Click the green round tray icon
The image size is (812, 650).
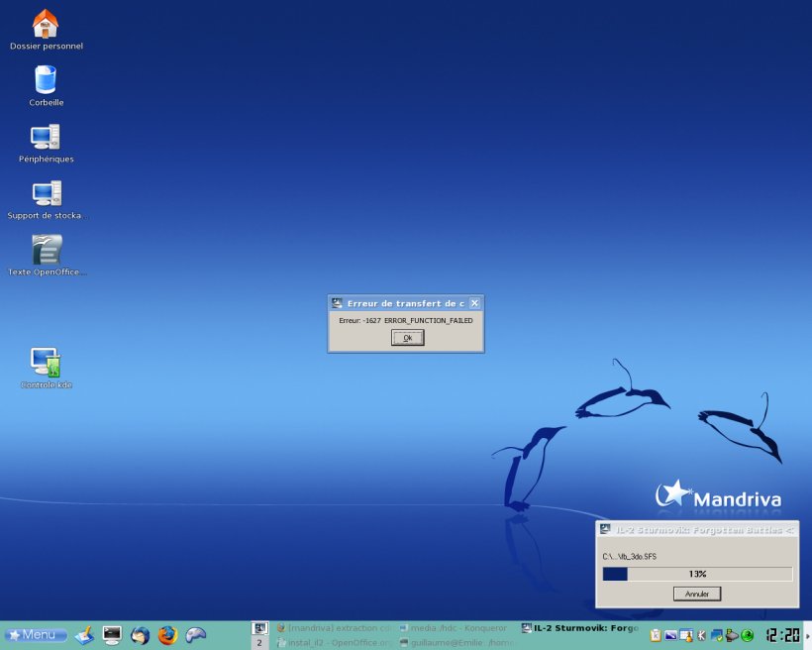click(747, 635)
